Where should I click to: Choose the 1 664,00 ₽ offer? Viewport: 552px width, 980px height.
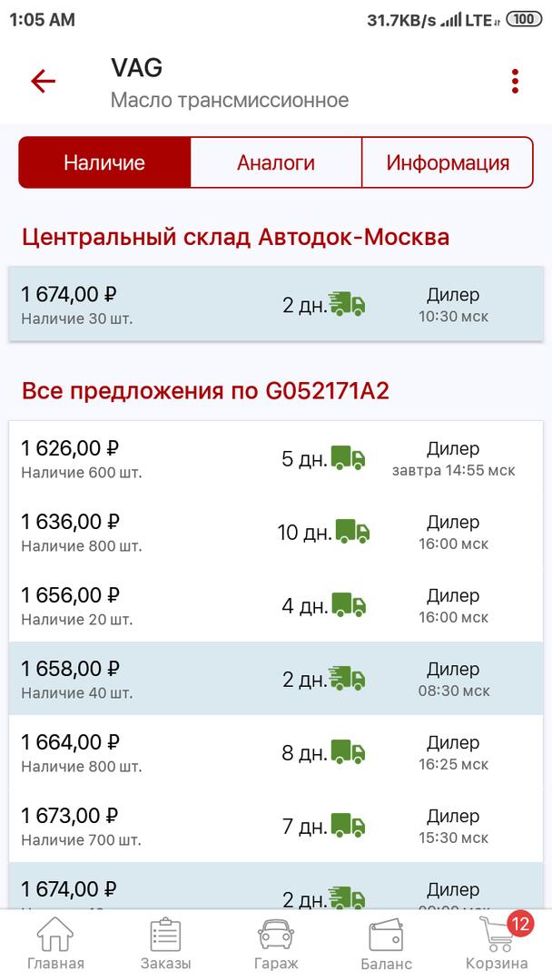tap(276, 752)
